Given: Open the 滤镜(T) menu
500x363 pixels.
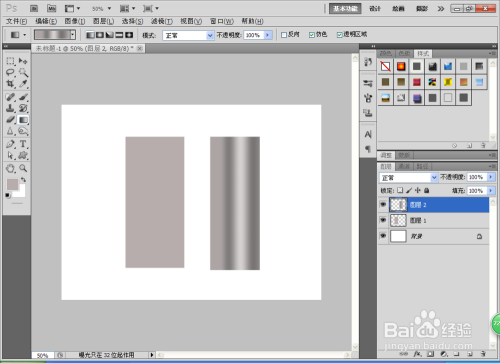Looking at the screenshot, I should click(162, 21).
